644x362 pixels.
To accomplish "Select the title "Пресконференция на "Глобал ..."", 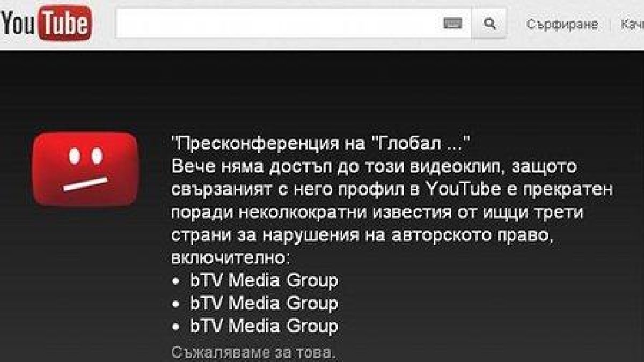I will coord(321,144).
